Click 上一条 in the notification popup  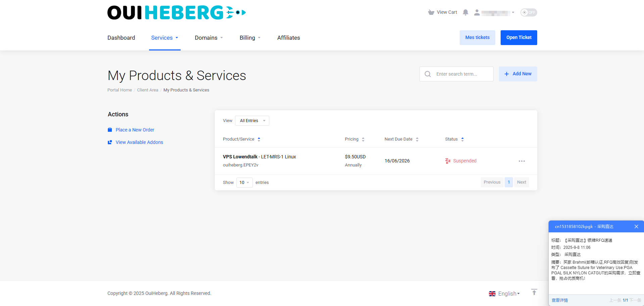point(615,300)
